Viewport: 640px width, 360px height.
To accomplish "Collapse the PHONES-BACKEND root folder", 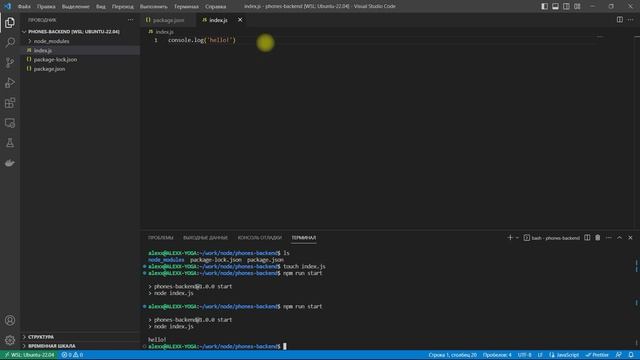I will click(80, 31).
